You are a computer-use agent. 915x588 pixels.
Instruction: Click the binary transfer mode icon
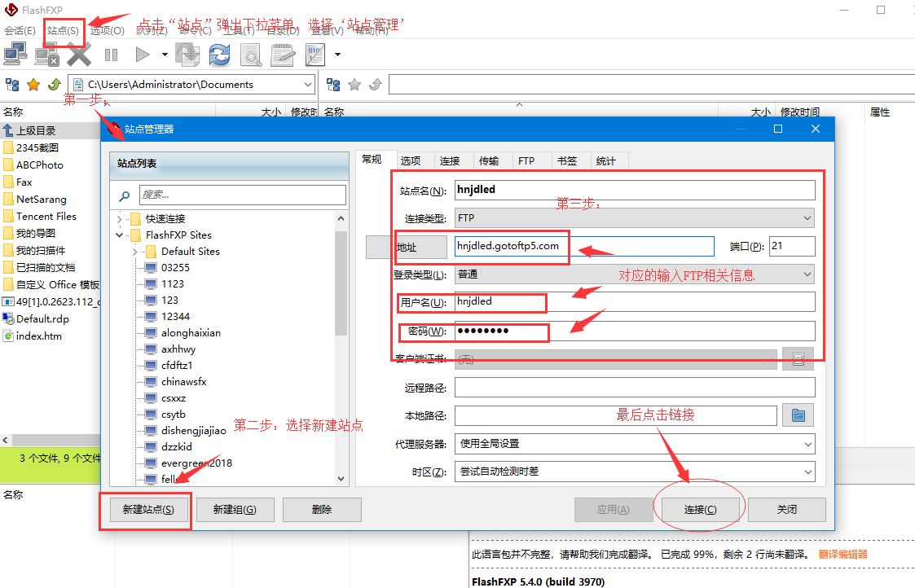[315, 55]
